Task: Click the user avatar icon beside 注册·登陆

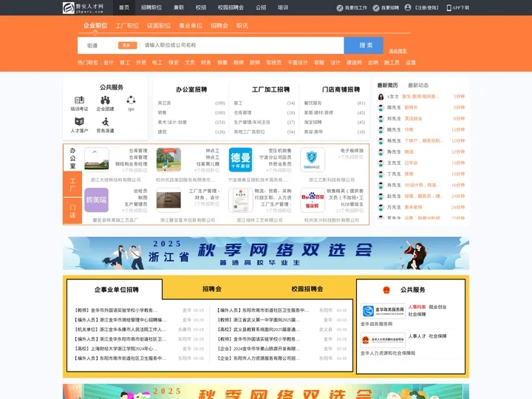Action: (408, 7)
